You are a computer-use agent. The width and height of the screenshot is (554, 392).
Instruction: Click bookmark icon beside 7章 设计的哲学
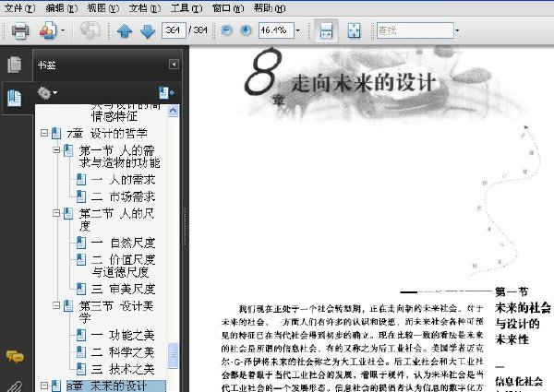(x=56, y=133)
